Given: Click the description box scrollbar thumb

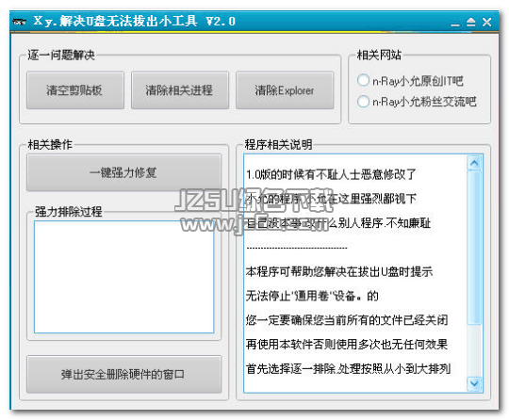Looking at the screenshot, I should point(474,248).
